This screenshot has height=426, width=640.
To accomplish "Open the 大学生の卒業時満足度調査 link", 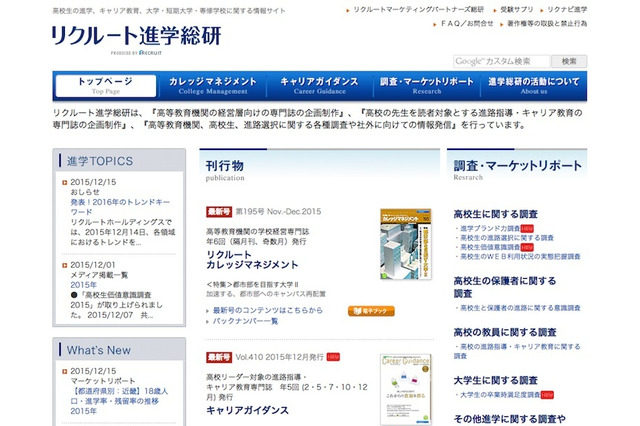I will 500,395.
